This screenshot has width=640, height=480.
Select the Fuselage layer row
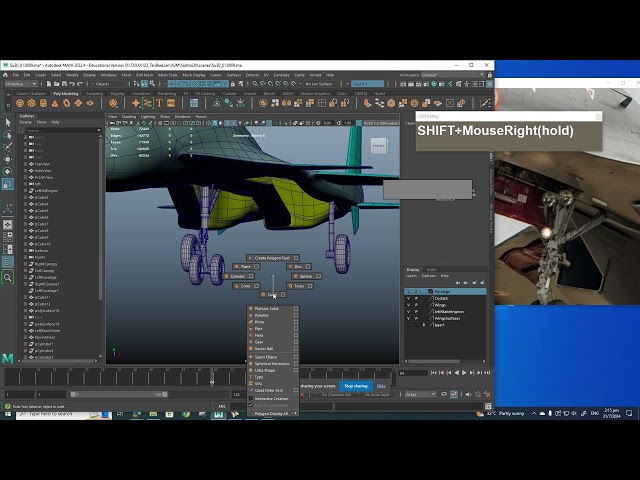[x=445, y=292]
